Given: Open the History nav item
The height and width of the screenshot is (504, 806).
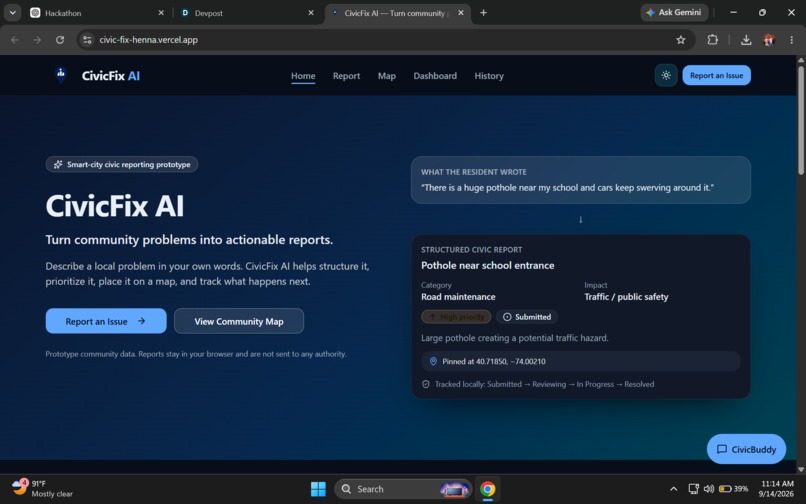Looking at the screenshot, I should click(x=489, y=76).
